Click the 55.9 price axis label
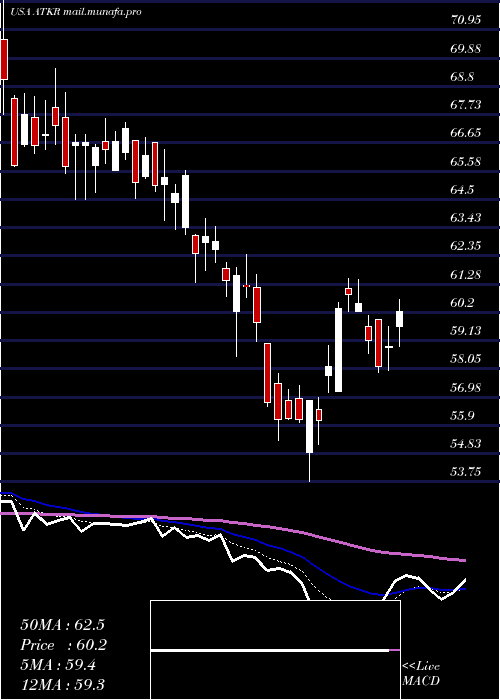The width and height of the screenshot is (500, 700). tap(462, 416)
